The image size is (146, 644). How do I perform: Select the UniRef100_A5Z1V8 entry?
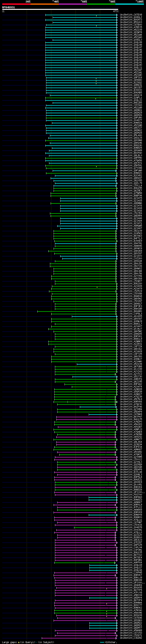point(131,364)
